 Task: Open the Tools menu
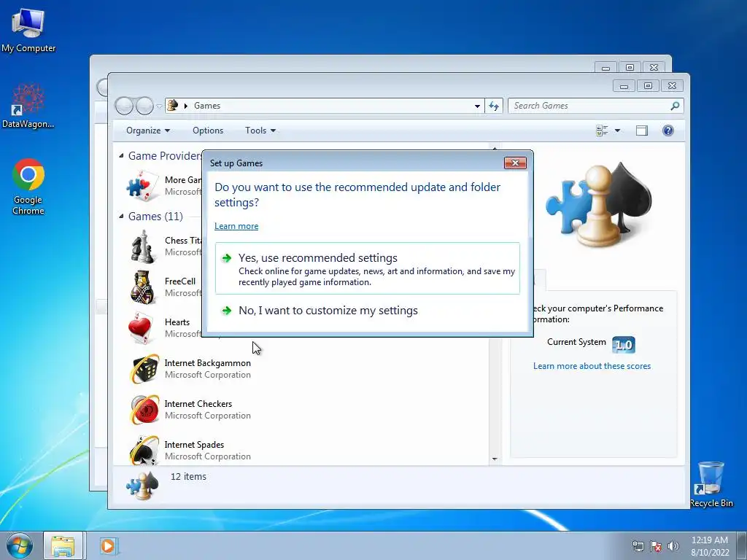click(260, 131)
